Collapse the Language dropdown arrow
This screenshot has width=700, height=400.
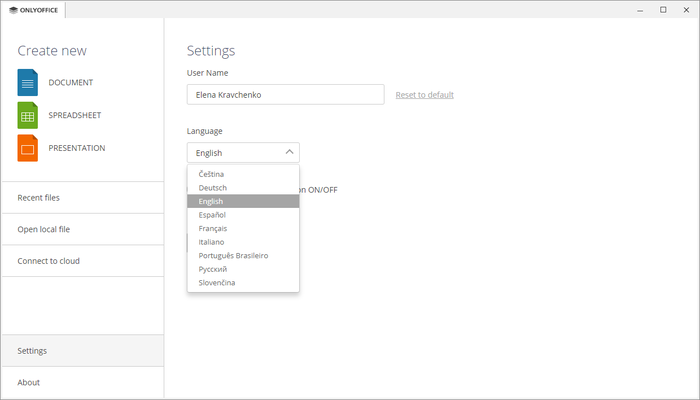coord(289,152)
